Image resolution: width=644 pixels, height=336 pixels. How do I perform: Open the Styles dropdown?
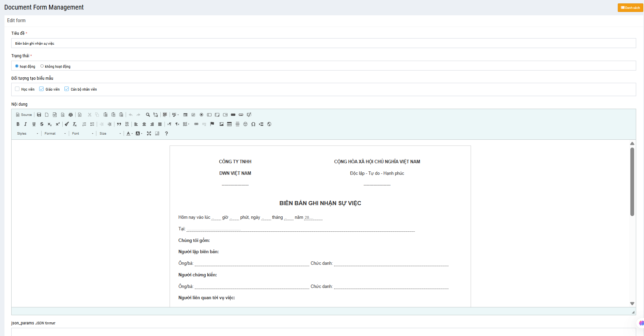point(28,134)
